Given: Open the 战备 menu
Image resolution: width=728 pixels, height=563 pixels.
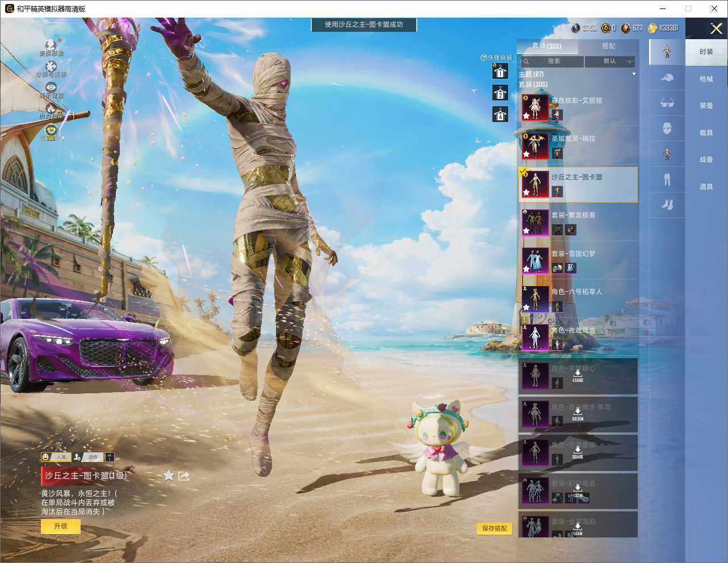Looking at the screenshot, I should (x=706, y=159).
